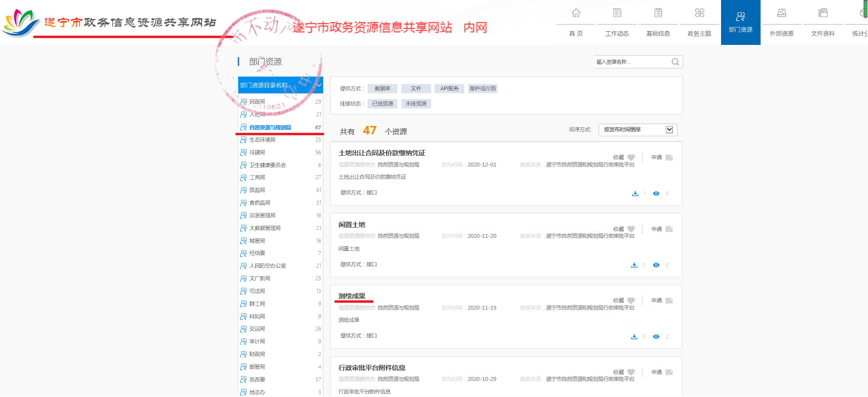Click the search magnifier icon

pos(675,62)
